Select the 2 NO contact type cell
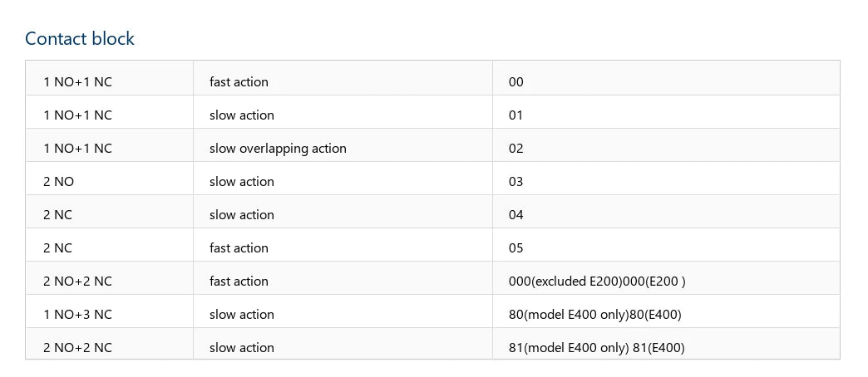 point(110,179)
